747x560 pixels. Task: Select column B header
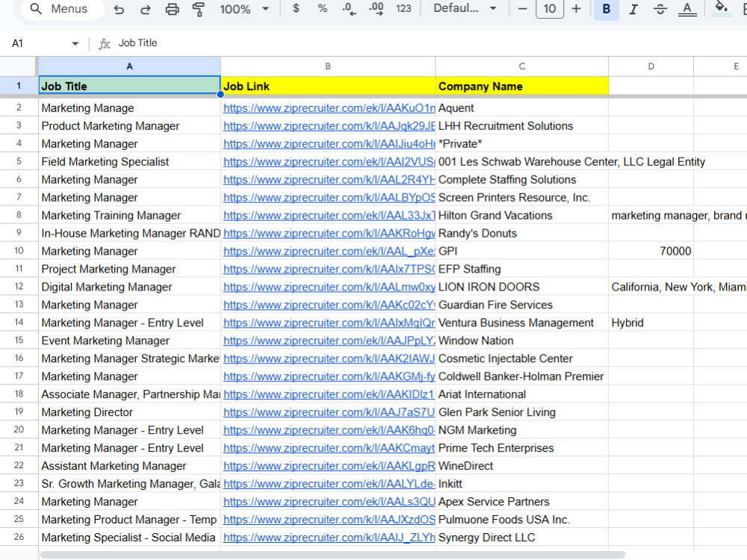point(328,66)
